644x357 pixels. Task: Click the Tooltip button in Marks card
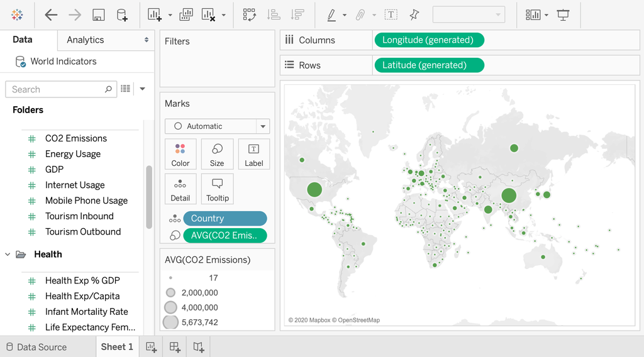pos(217,189)
